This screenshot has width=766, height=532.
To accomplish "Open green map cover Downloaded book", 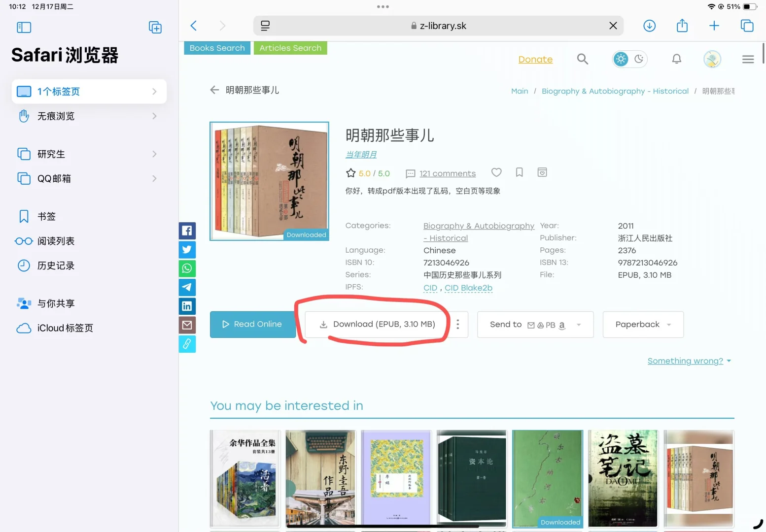I will (547, 478).
